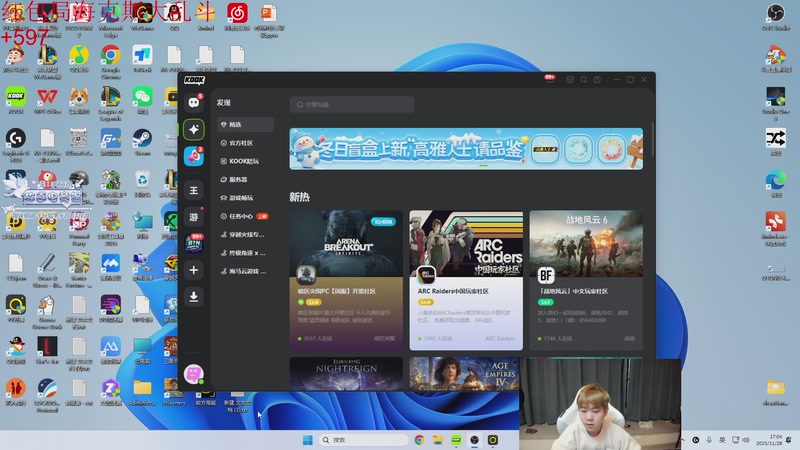Image resolution: width=800 pixels, height=450 pixels.
Task: Open File Explorer from the taskbar
Action: (438, 440)
